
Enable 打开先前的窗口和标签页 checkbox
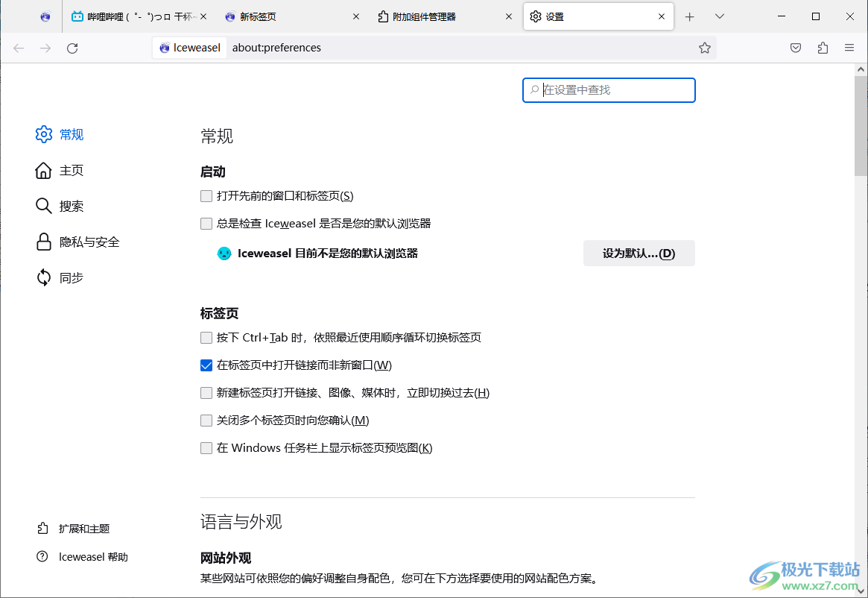[x=206, y=195]
